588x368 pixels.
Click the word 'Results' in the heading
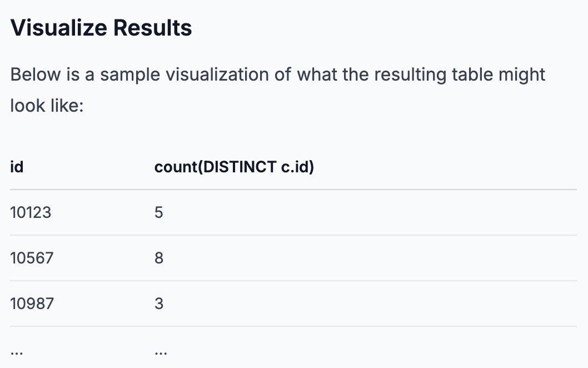(153, 28)
